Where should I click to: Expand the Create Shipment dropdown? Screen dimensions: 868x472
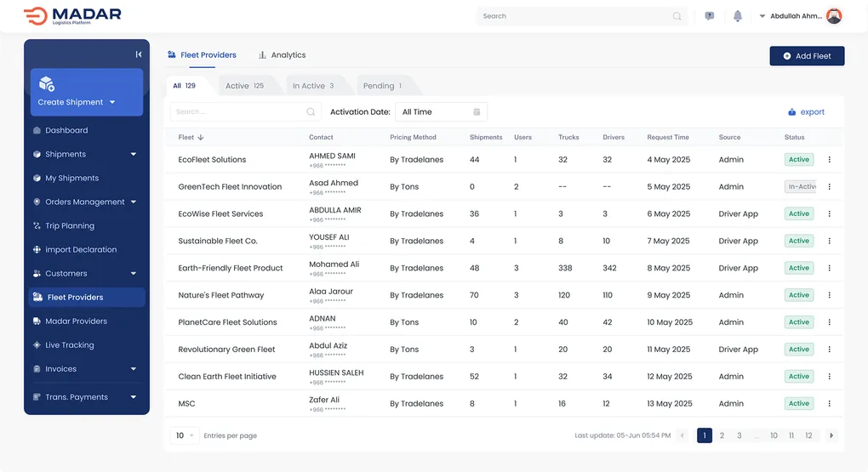coord(111,102)
